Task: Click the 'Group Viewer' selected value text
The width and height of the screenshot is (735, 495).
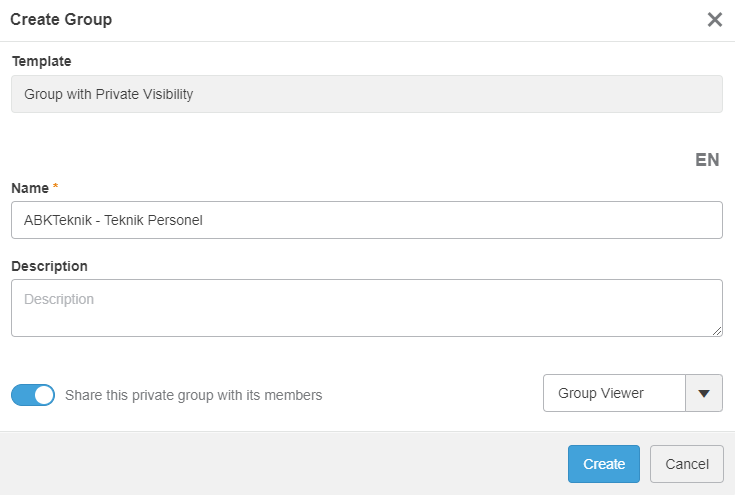Action: 600,394
